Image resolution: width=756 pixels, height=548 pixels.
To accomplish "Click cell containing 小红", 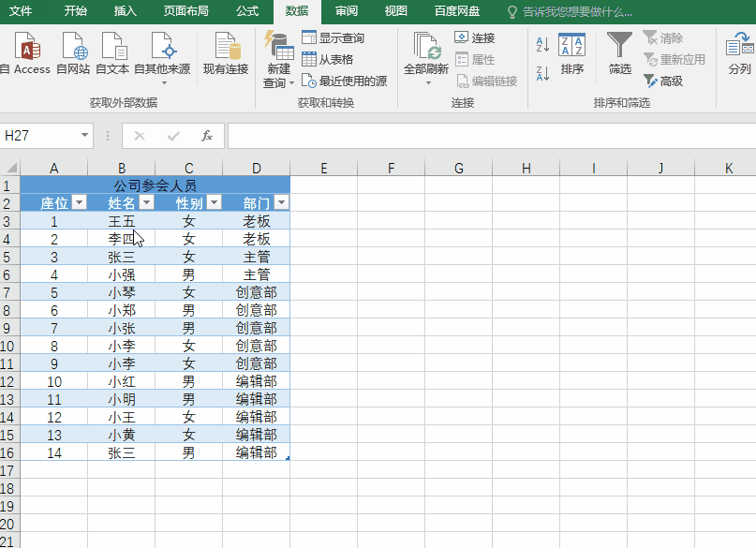I will coord(122,381).
